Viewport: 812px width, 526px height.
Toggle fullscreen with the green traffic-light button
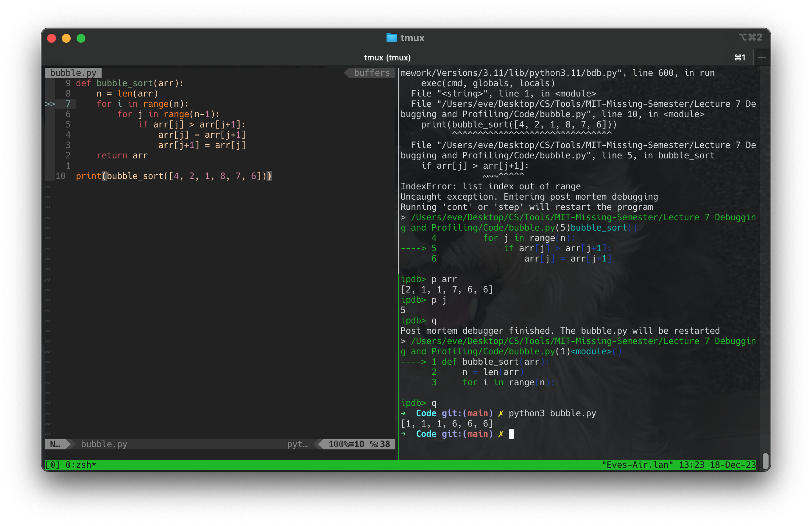pyautogui.click(x=81, y=38)
